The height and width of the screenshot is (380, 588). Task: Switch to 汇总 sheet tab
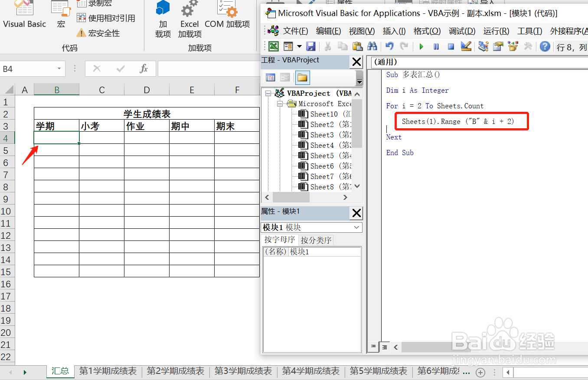pyautogui.click(x=60, y=371)
